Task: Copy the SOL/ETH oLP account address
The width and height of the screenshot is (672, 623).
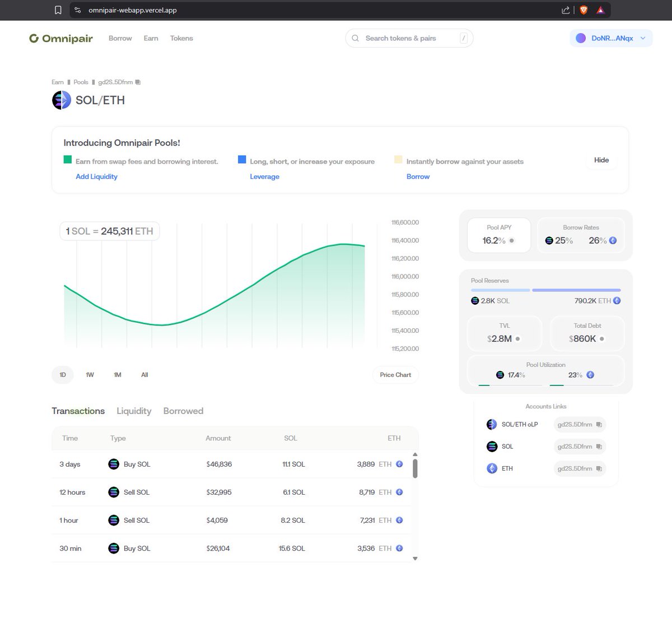Action: (x=599, y=425)
